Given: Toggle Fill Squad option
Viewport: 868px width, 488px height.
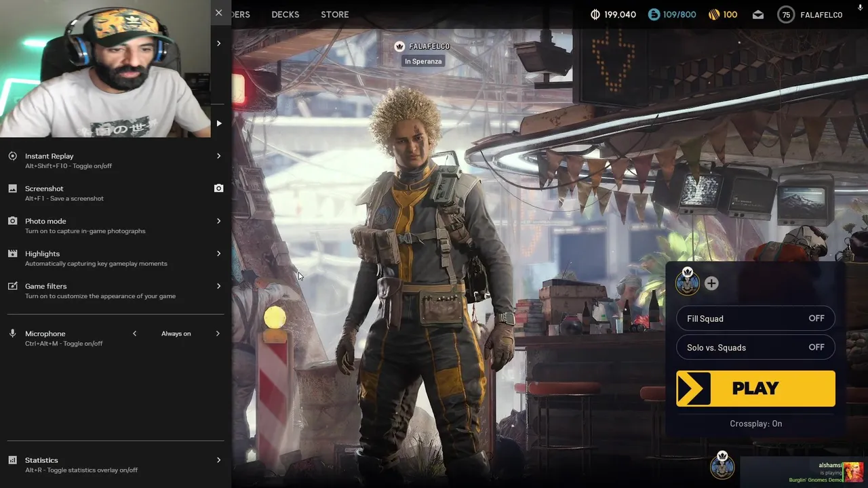Looking at the screenshot, I should pyautogui.click(x=755, y=319).
